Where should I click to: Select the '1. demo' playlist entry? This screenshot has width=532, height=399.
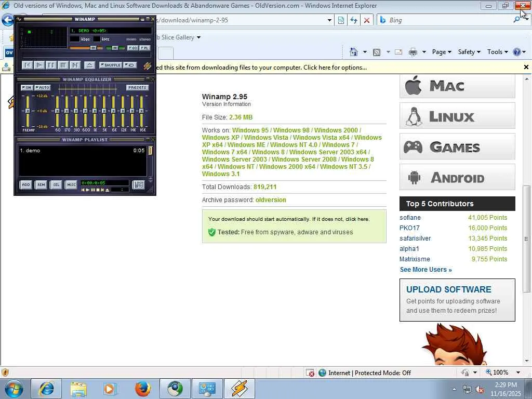coord(82,150)
